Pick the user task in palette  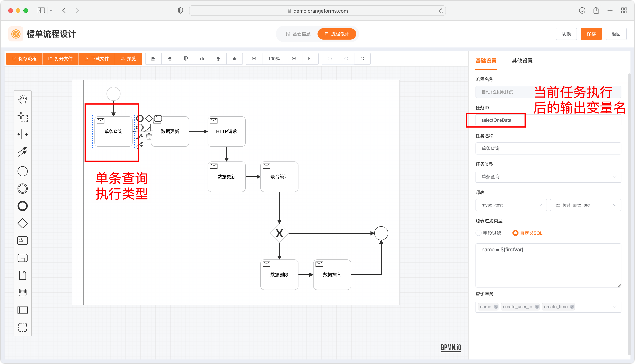[x=22, y=240]
